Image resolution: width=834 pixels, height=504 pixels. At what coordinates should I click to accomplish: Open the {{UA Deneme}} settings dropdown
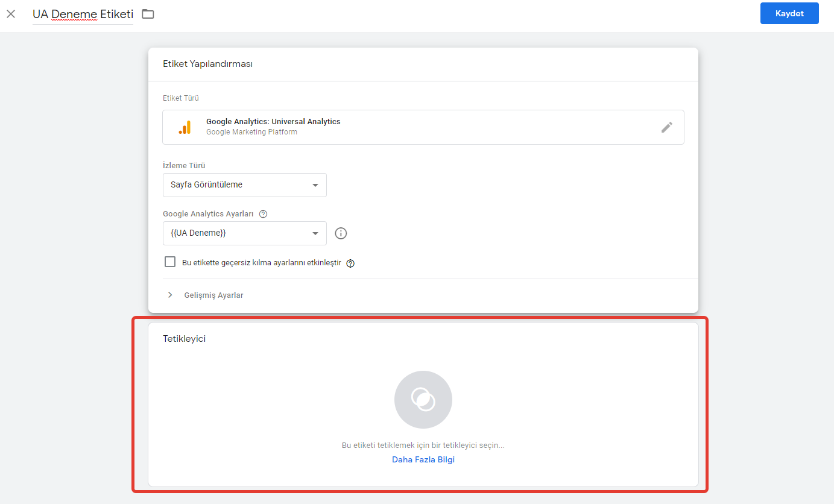245,233
